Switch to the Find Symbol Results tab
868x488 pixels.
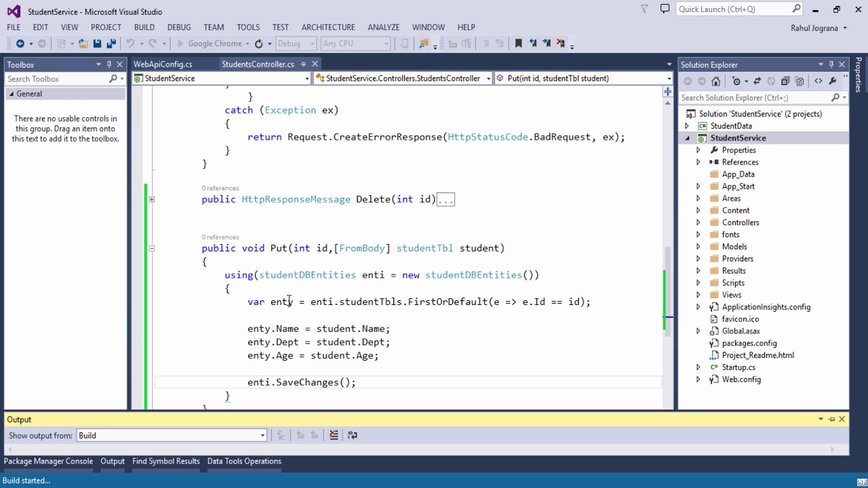pos(166,461)
